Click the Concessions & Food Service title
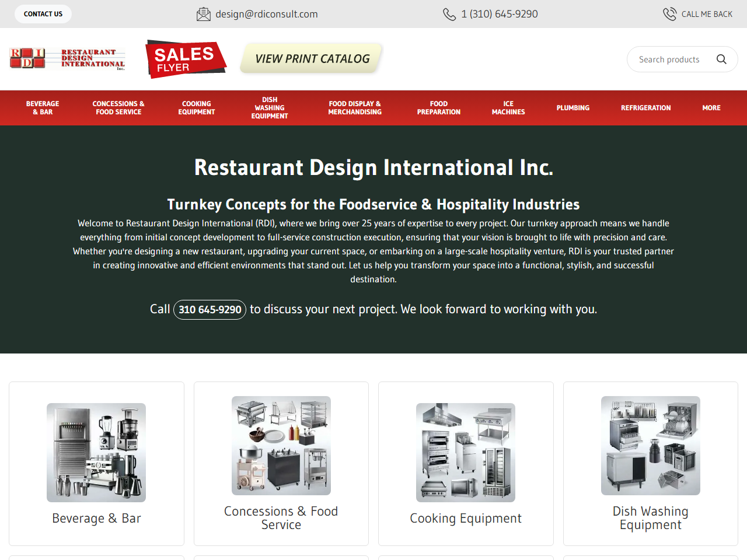The height and width of the screenshot is (560, 747). (x=281, y=518)
